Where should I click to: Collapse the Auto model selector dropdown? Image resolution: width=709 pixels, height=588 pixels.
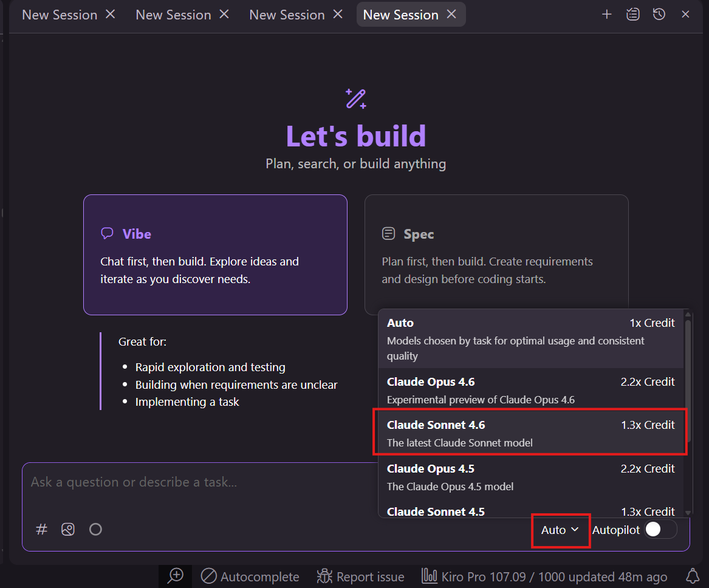[560, 530]
